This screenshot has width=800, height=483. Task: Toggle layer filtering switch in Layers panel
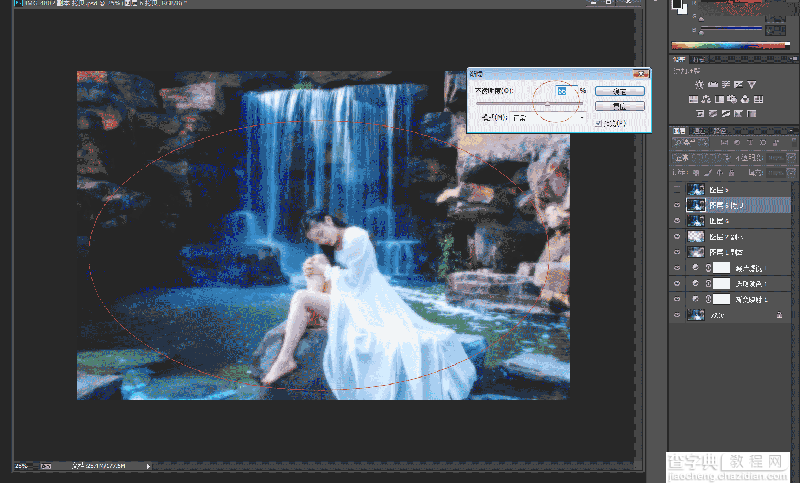(x=794, y=143)
